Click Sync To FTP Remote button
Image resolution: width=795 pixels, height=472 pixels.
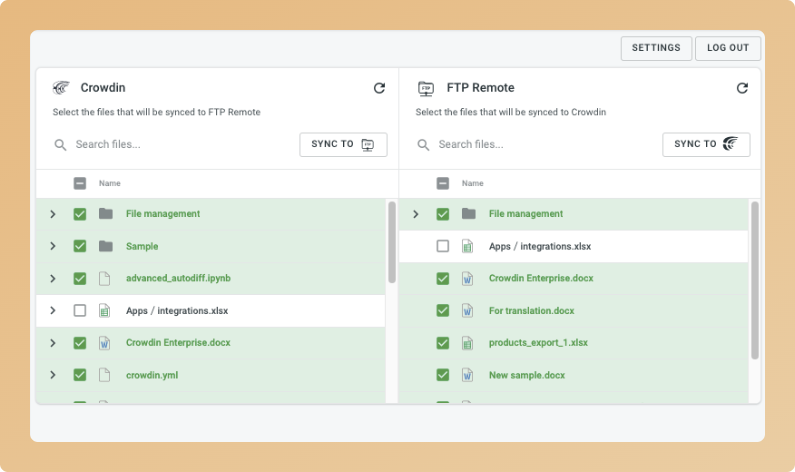click(343, 144)
